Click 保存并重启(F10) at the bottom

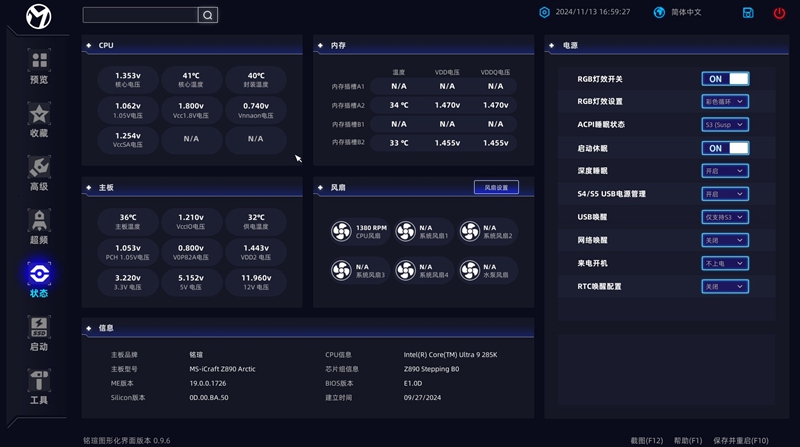(x=741, y=440)
